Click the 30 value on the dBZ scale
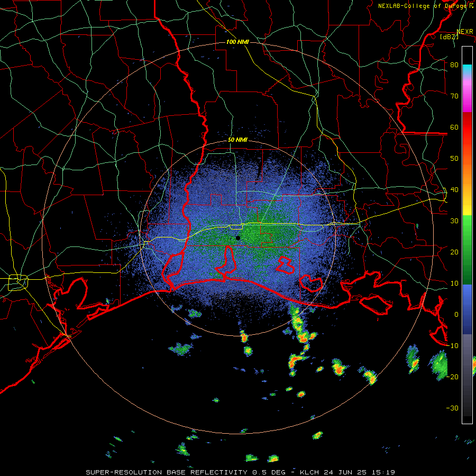476x476 pixels. point(454,221)
